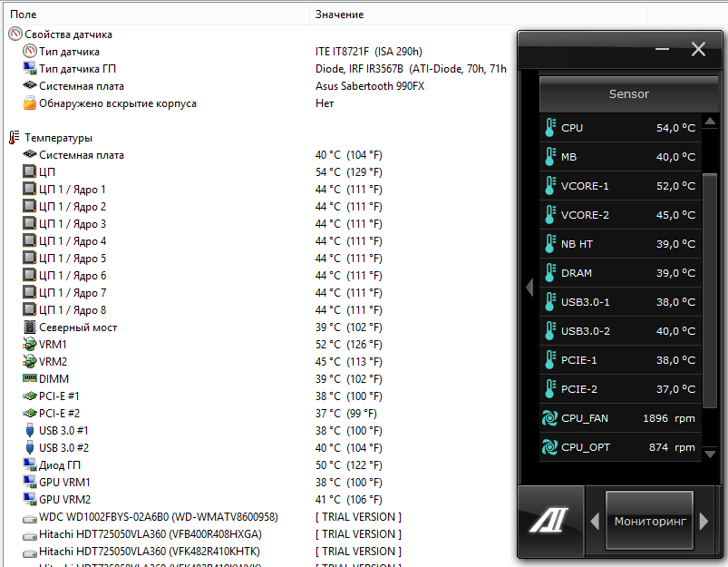This screenshot has height=567, width=728.
Task: Close the sensor monitor widget
Action: click(x=698, y=49)
